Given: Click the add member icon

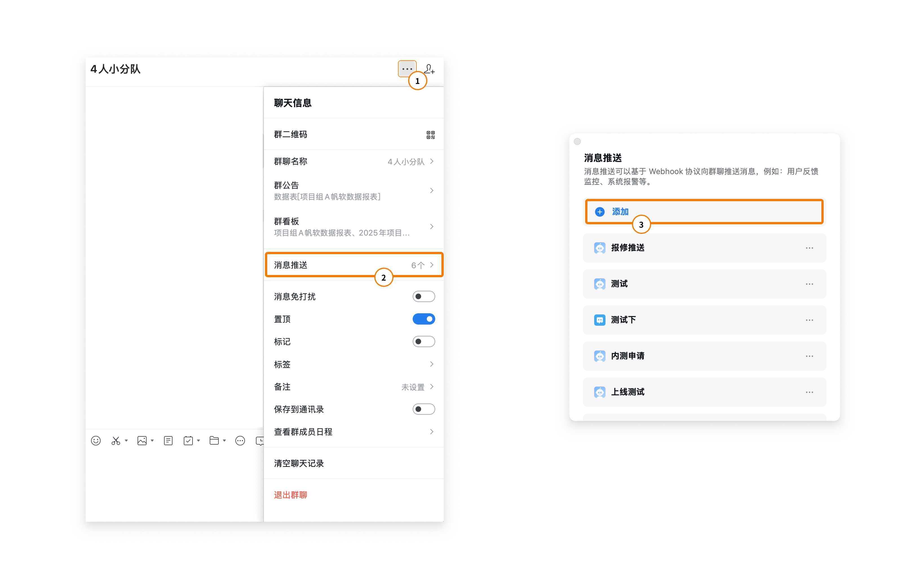Looking at the screenshot, I should (x=429, y=70).
